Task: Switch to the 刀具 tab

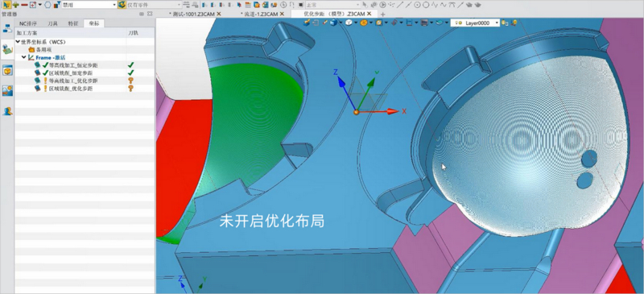Action: click(x=52, y=23)
